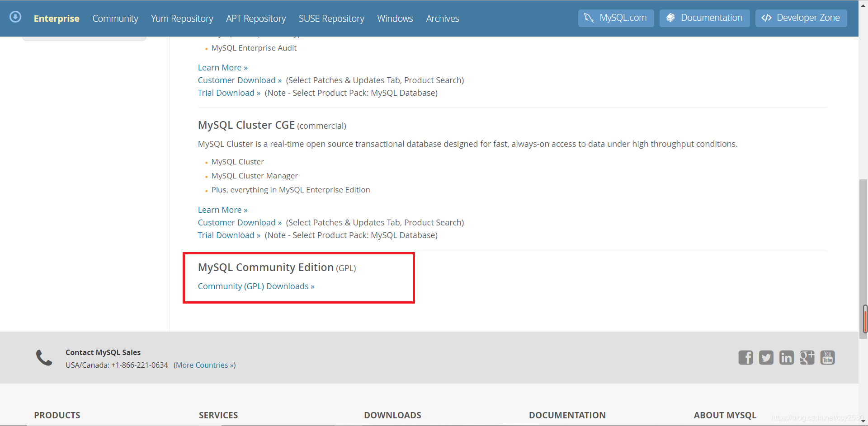Image resolution: width=868 pixels, height=426 pixels.
Task: Open the APT Repository tab
Action: [x=256, y=19]
